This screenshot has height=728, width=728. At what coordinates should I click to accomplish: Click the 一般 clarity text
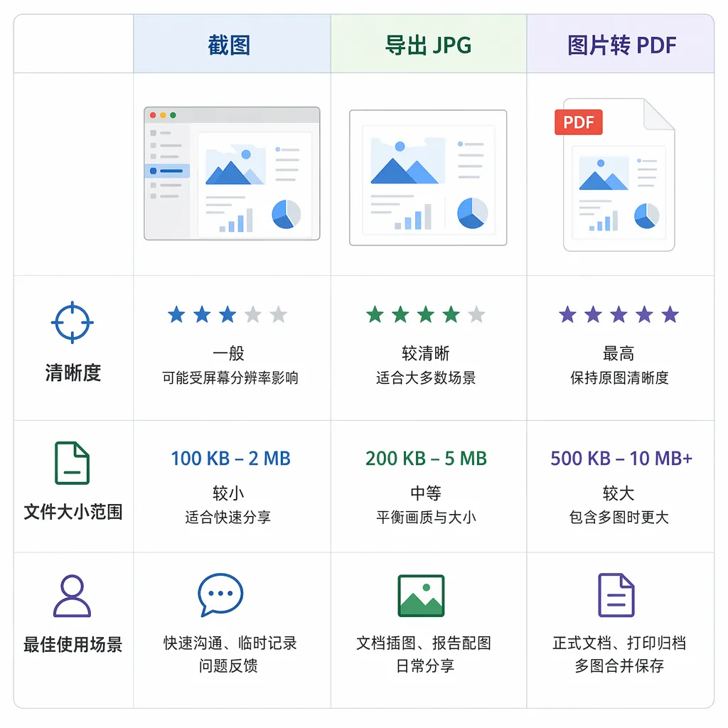[x=228, y=353]
